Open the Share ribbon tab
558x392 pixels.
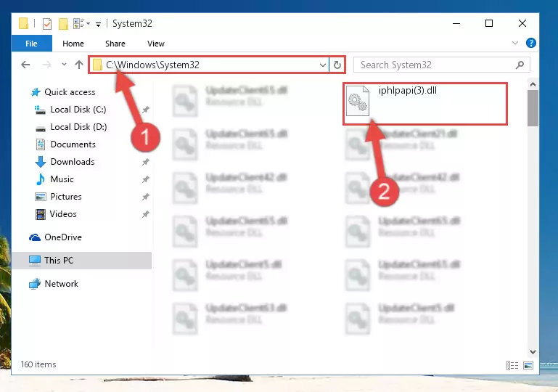pyautogui.click(x=115, y=44)
